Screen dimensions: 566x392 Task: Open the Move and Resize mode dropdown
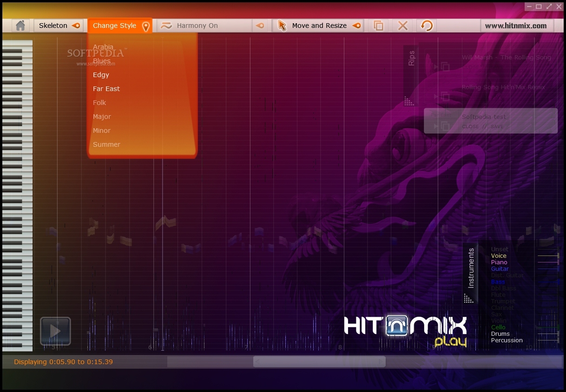tap(356, 26)
